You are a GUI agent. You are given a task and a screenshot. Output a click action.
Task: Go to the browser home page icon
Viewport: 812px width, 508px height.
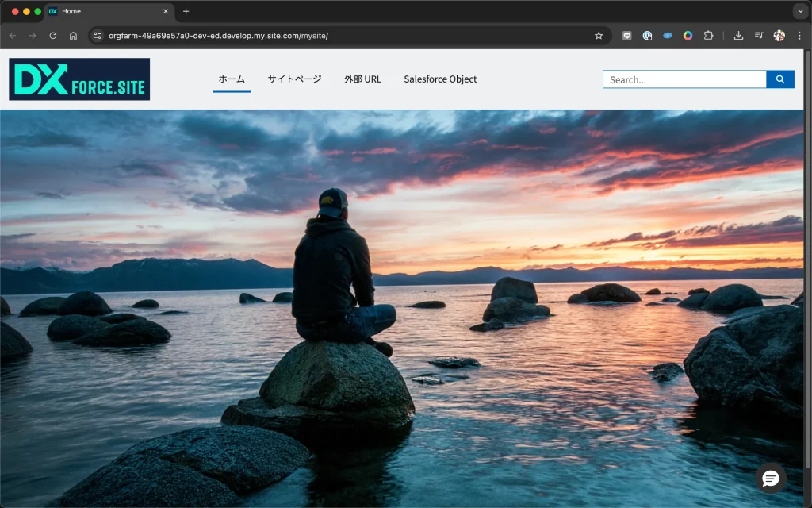[x=73, y=36]
